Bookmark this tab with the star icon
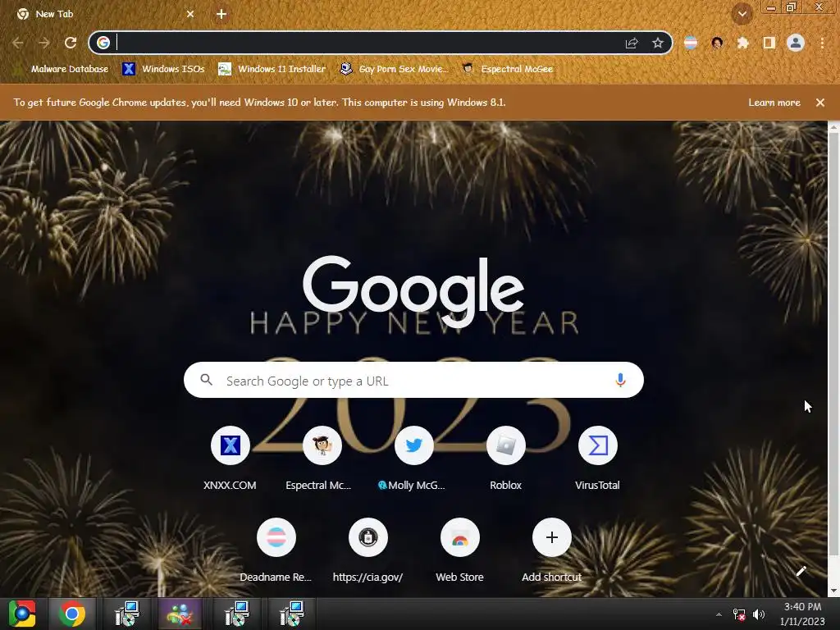Viewport: 840px width, 630px height. click(658, 43)
